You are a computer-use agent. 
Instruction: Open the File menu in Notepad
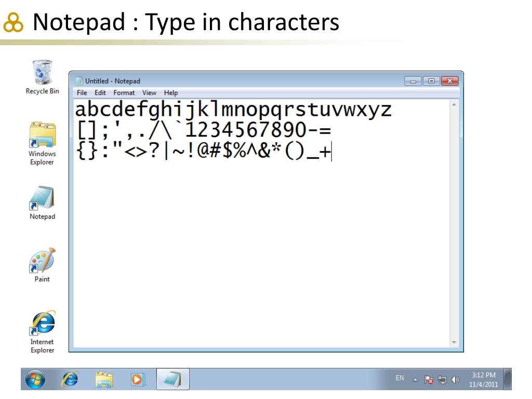coord(82,92)
